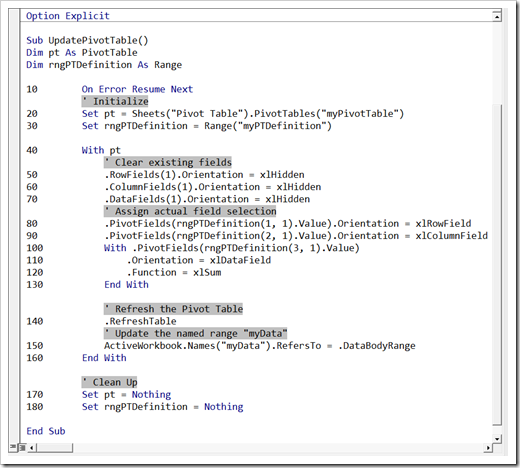The image size is (520, 468).
Task: Click line number 40
Action: tap(32, 150)
